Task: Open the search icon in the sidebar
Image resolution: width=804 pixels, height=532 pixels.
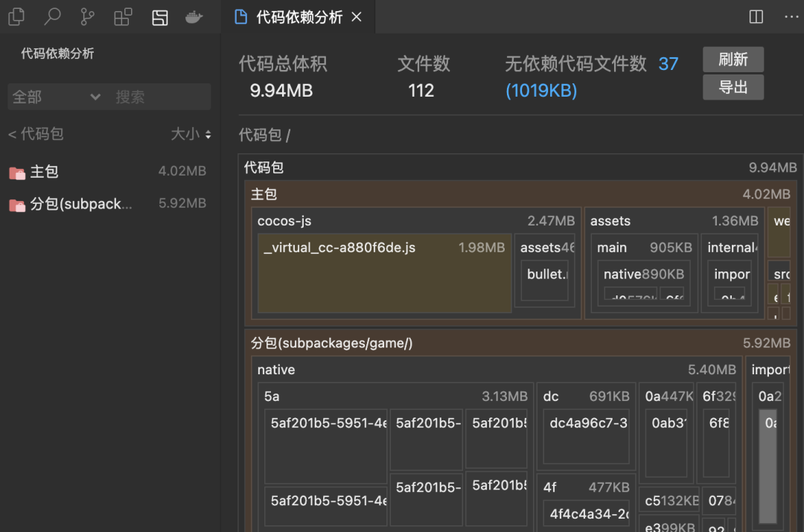Action: click(52, 17)
